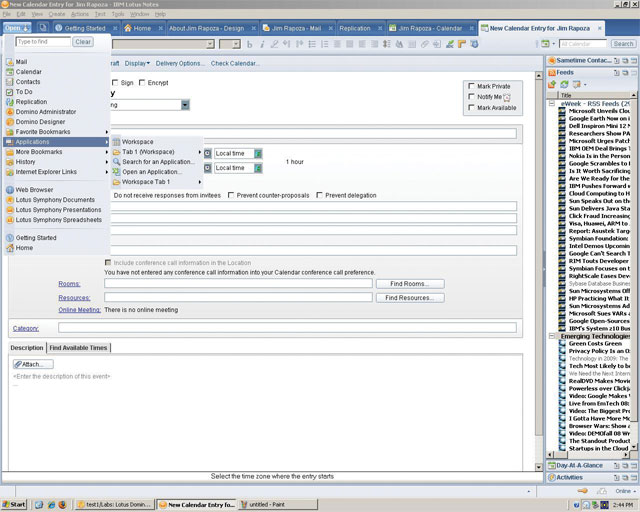The width and height of the screenshot is (640, 512).
Task: Open the font size dropdown in toolbar
Action: [x=236, y=44]
